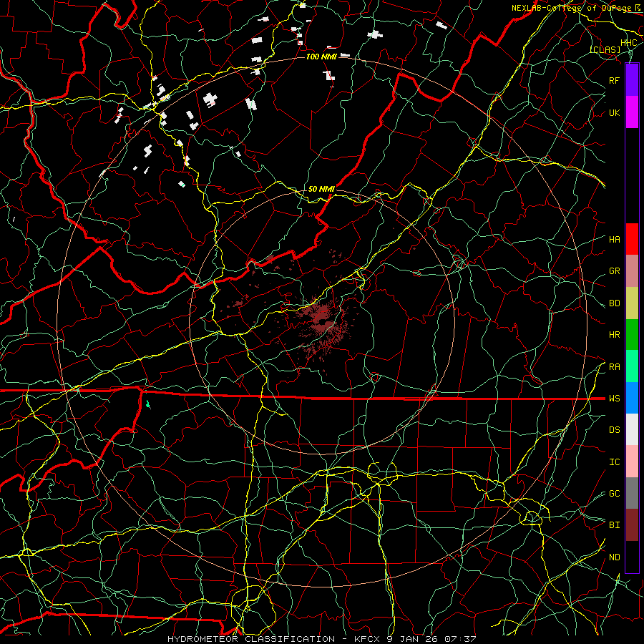Click the ND black legend swatch

coord(632,557)
